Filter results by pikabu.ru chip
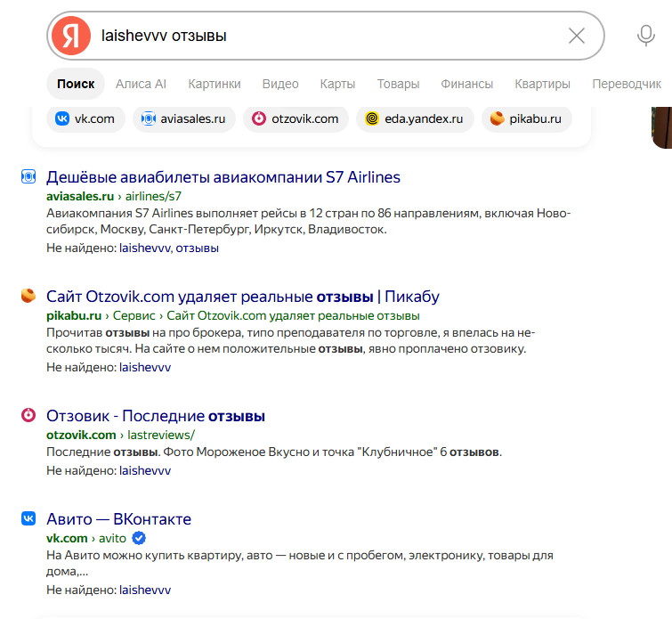 click(527, 118)
